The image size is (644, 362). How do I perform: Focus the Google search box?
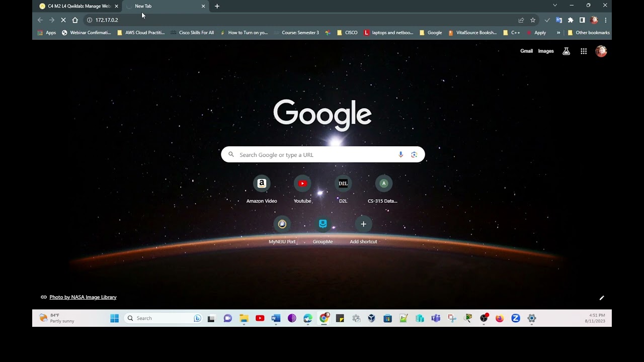click(323, 155)
